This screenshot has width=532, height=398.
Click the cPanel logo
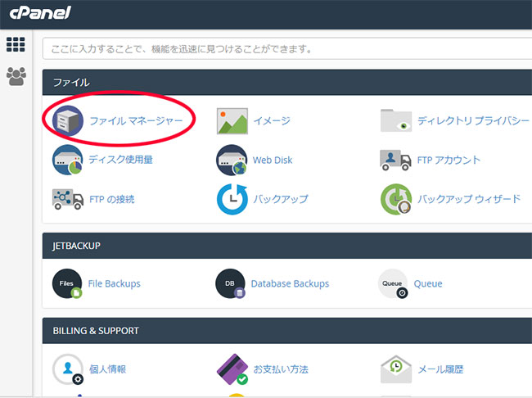pos(40,13)
